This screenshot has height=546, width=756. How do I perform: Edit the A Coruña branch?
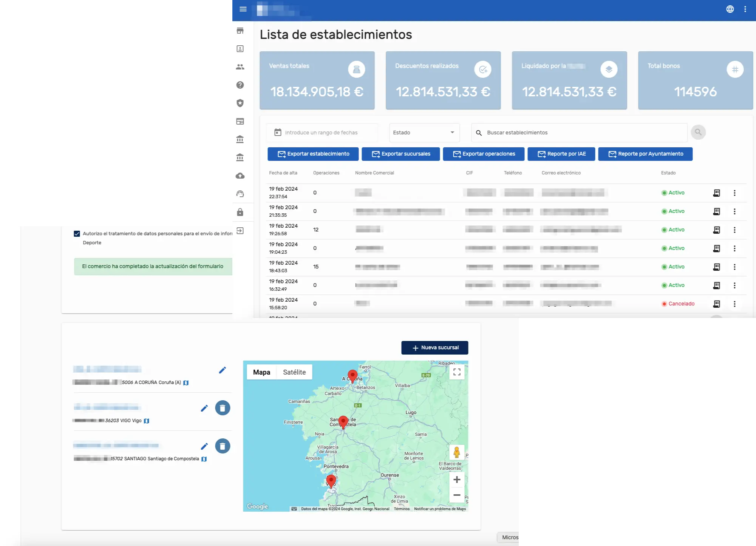pos(223,370)
